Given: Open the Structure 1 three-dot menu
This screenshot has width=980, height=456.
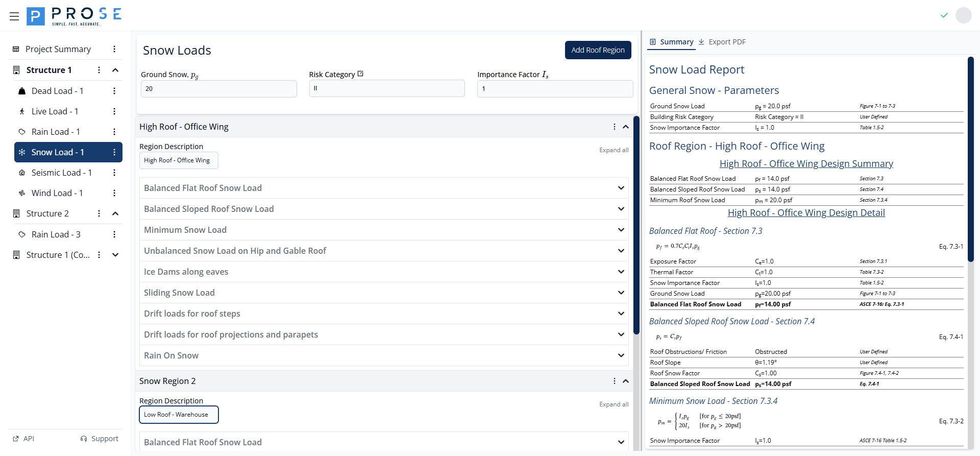Looking at the screenshot, I should (x=99, y=70).
